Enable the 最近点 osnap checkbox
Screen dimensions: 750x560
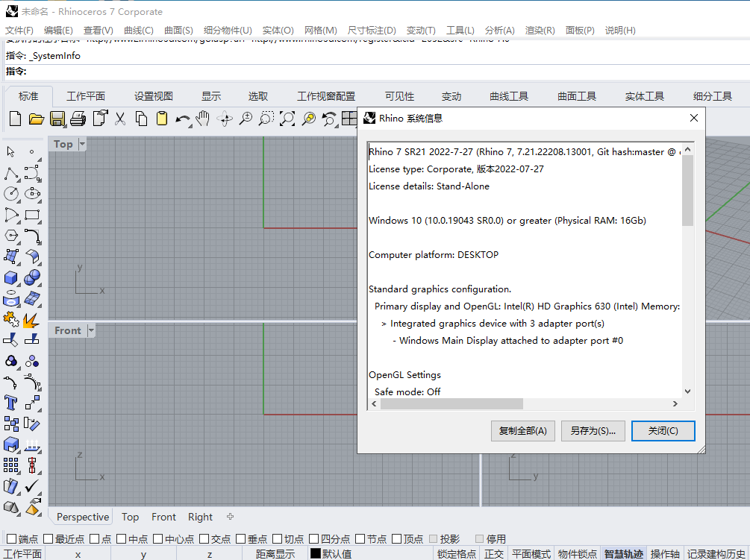(x=49, y=539)
